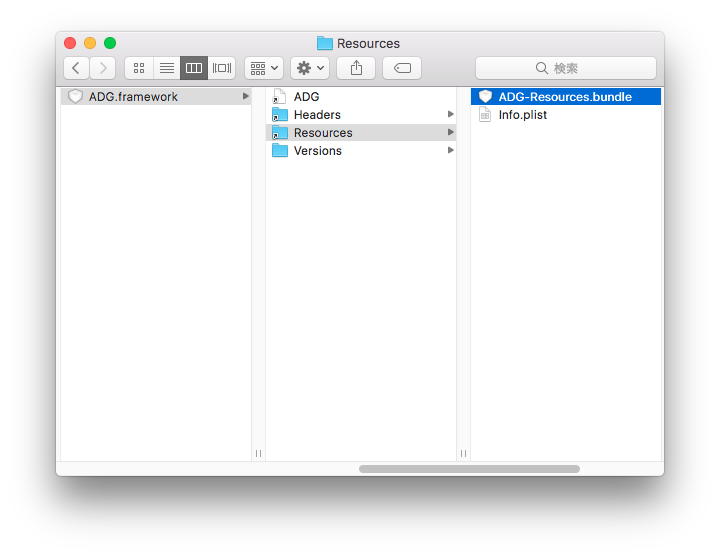This screenshot has height=556, width=720.
Task: Switch to list view
Action: pos(167,68)
